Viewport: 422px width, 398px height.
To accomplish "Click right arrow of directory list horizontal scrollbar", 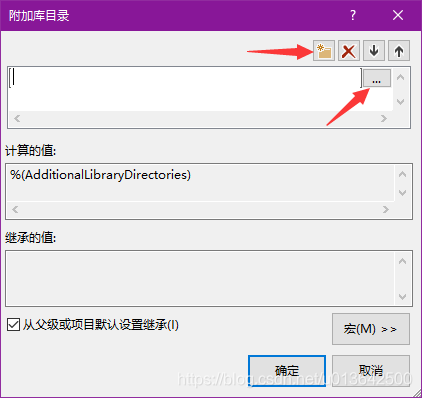I will click(384, 118).
